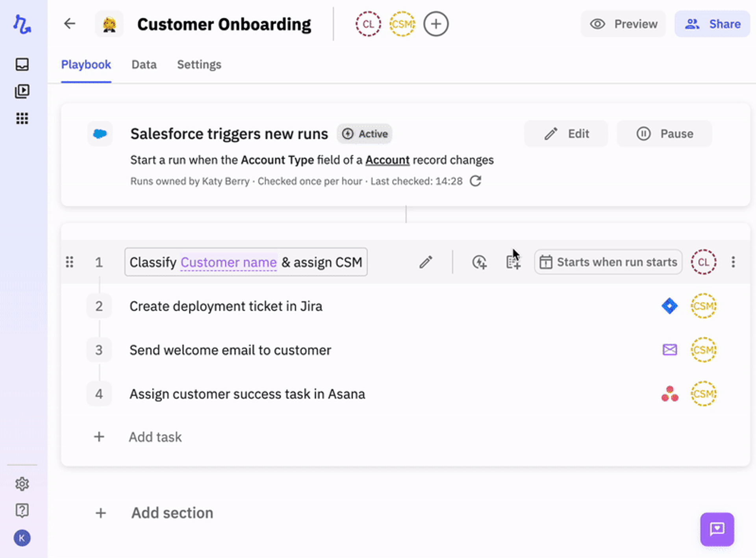Open Starts when run starts dropdown
Viewport: 756px width, 558px height.
click(x=608, y=262)
